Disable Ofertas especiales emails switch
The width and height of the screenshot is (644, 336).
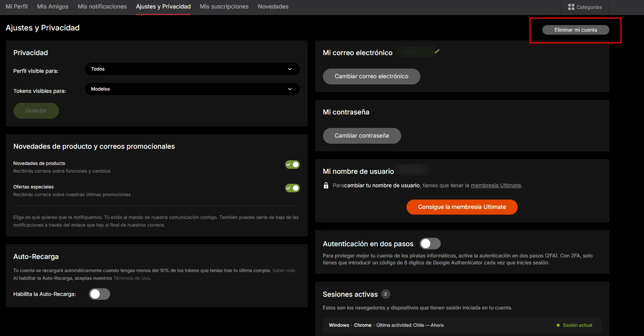[x=292, y=188]
